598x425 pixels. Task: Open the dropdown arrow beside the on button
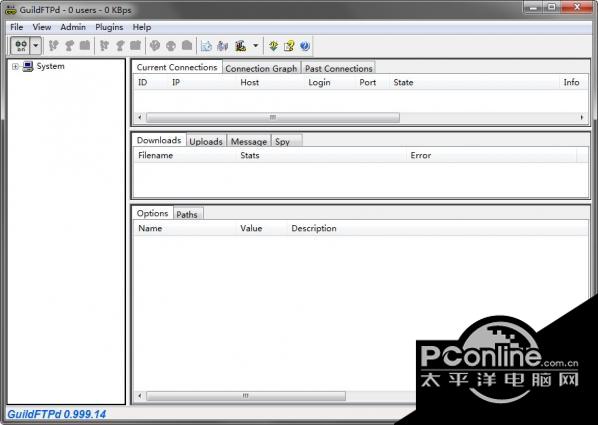click(35, 46)
